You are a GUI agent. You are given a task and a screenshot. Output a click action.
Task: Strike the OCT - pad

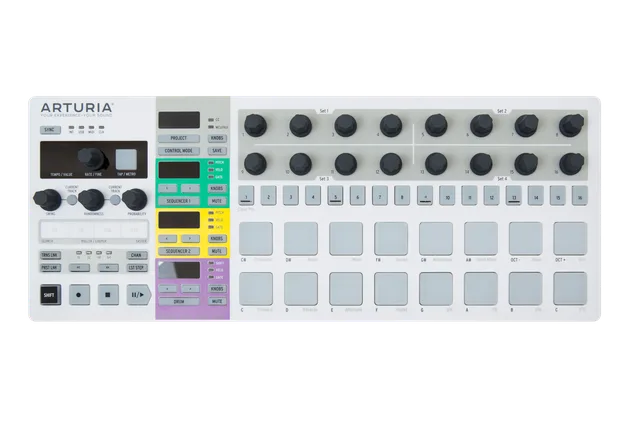click(526, 239)
